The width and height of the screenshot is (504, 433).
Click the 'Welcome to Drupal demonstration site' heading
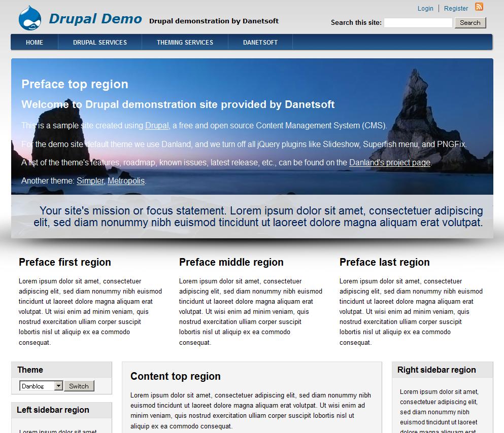(x=178, y=104)
